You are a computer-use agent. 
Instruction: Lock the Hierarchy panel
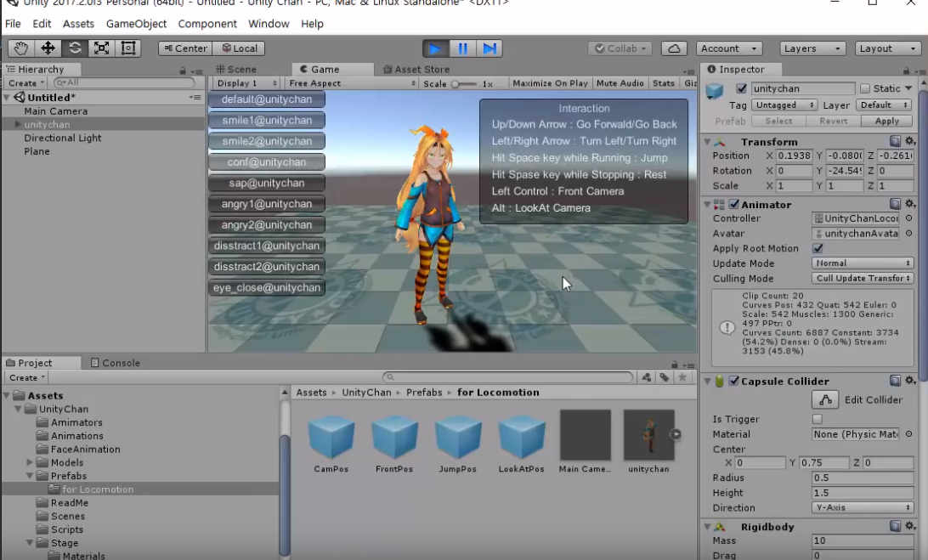pos(183,71)
